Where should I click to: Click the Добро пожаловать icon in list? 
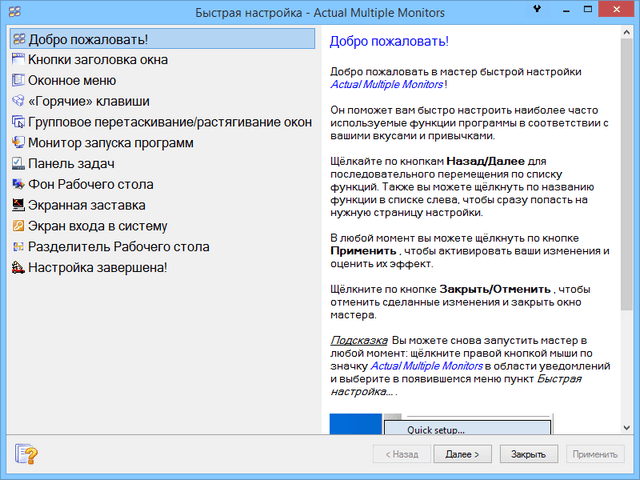pos(19,39)
